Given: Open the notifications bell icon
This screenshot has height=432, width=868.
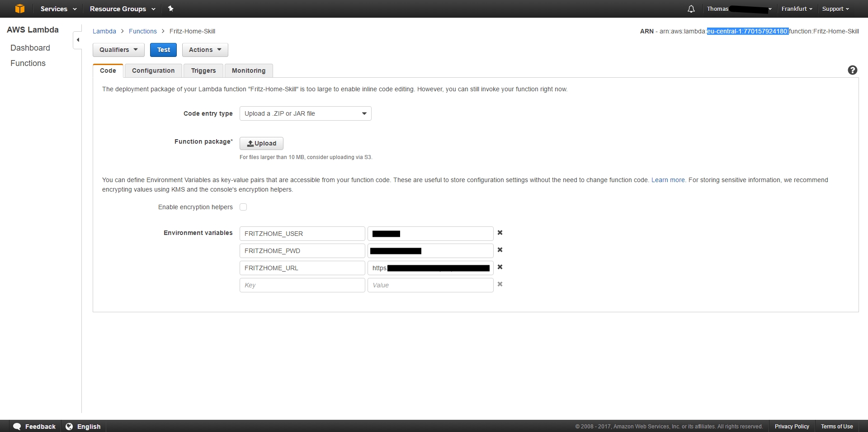Looking at the screenshot, I should (691, 9).
